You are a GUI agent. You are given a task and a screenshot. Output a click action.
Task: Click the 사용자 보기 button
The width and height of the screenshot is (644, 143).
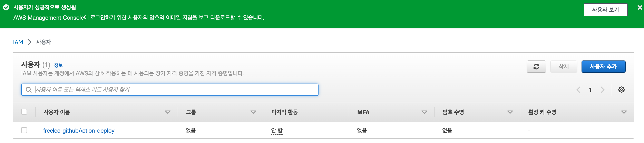[x=605, y=10]
